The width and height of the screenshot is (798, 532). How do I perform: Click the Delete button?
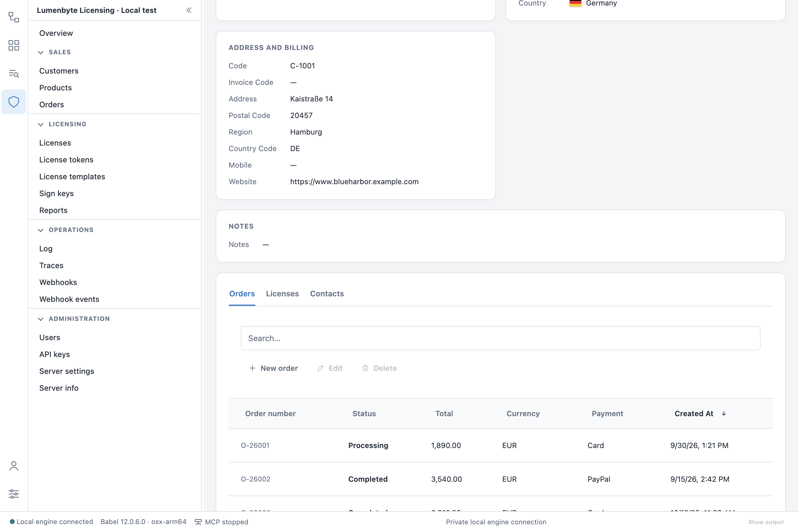[379, 368]
